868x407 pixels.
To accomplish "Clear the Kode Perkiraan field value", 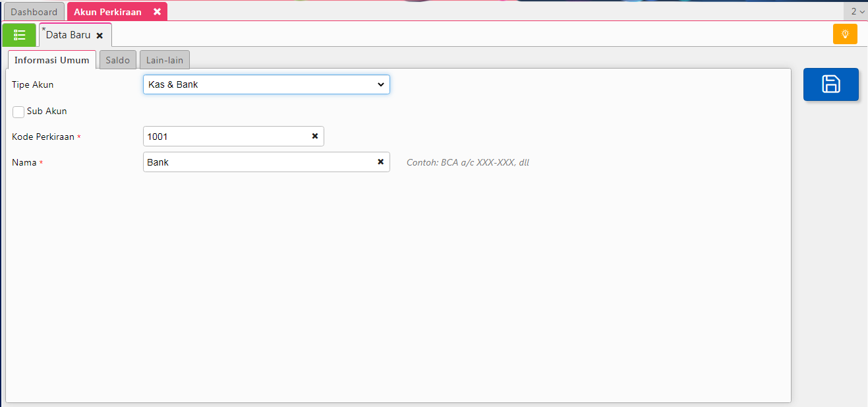I will point(315,137).
